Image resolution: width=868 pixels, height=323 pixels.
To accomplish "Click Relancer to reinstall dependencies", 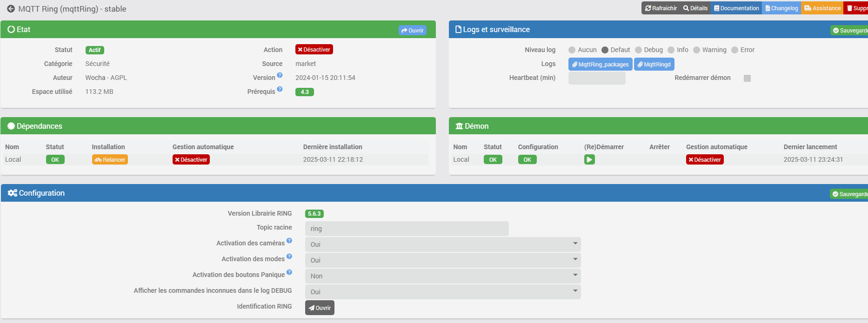I will (110, 159).
